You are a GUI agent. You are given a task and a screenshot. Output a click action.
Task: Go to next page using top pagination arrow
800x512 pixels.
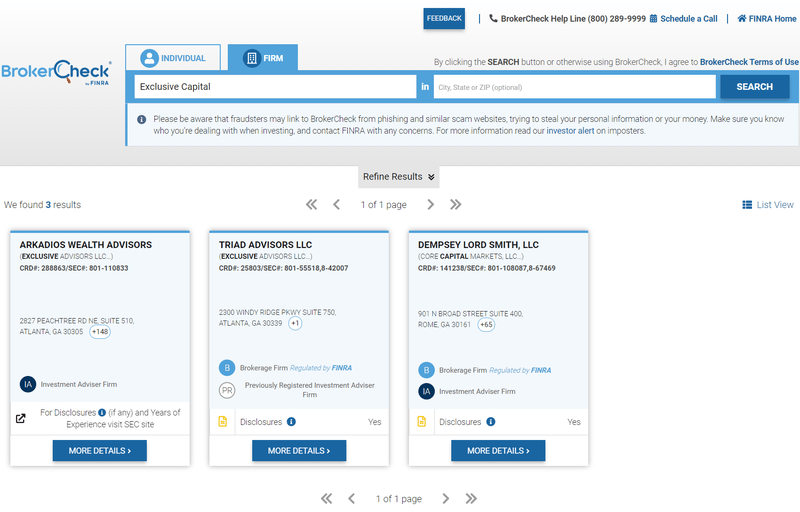tap(431, 204)
